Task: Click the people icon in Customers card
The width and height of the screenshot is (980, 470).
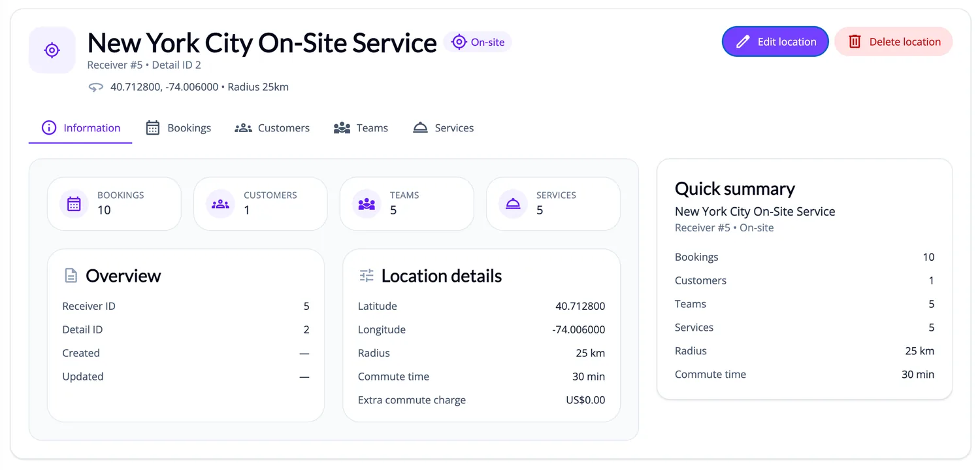Action: tap(220, 204)
